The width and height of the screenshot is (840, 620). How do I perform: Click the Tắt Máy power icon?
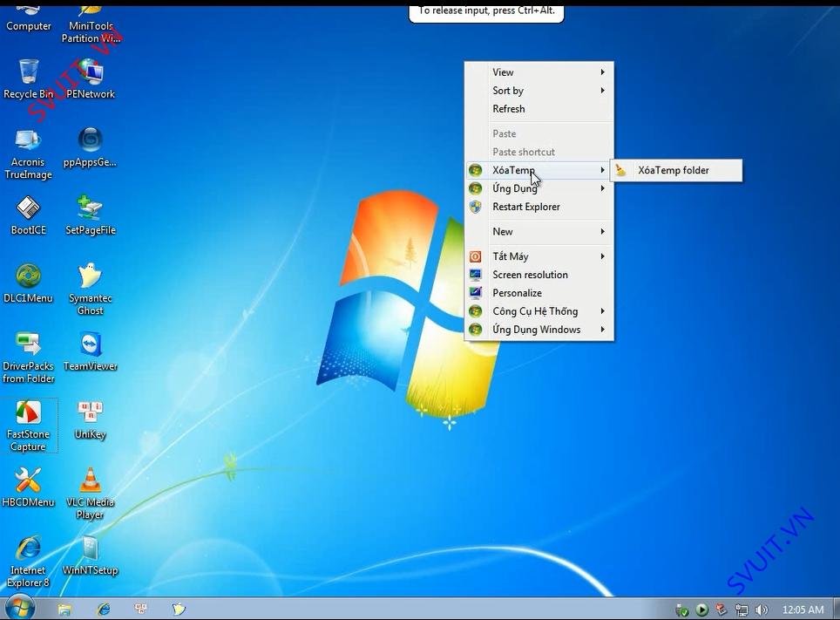475,257
